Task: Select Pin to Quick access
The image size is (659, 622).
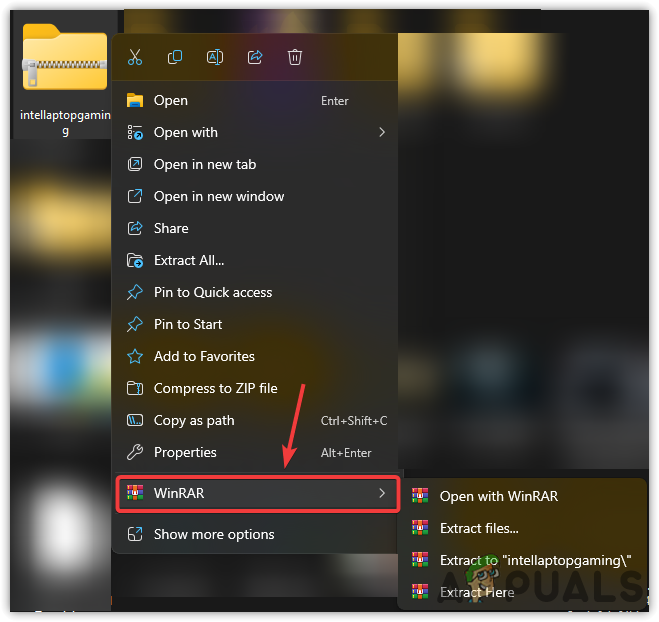Action: pos(256,292)
